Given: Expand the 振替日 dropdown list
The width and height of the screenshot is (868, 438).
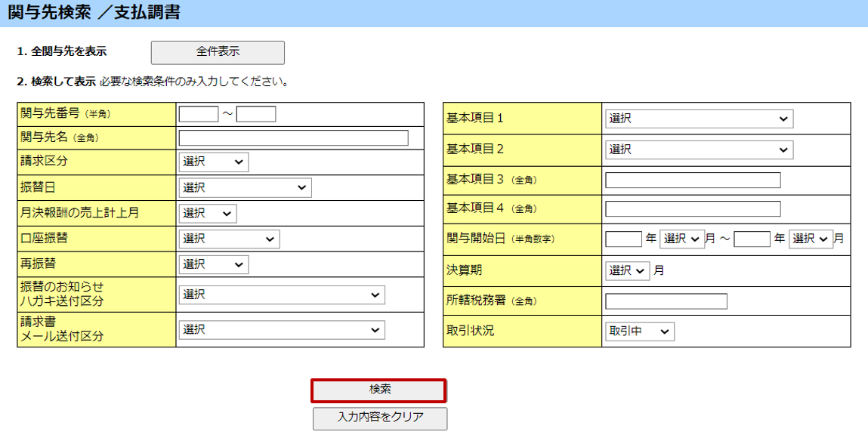Looking at the screenshot, I should coord(245,188).
